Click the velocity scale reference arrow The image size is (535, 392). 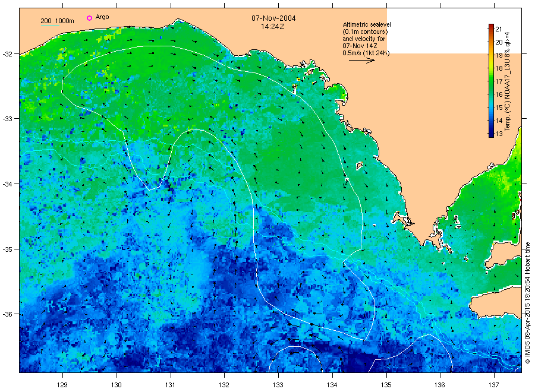(x=361, y=61)
